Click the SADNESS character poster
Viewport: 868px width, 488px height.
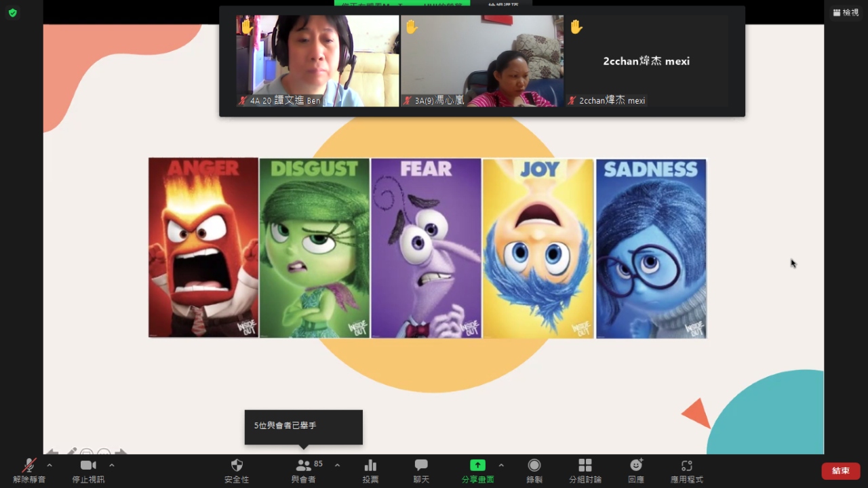coord(651,247)
